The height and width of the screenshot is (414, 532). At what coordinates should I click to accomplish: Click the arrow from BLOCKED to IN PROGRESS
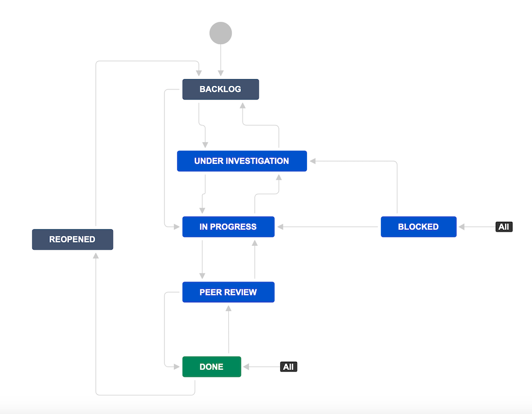click(330, 226)
